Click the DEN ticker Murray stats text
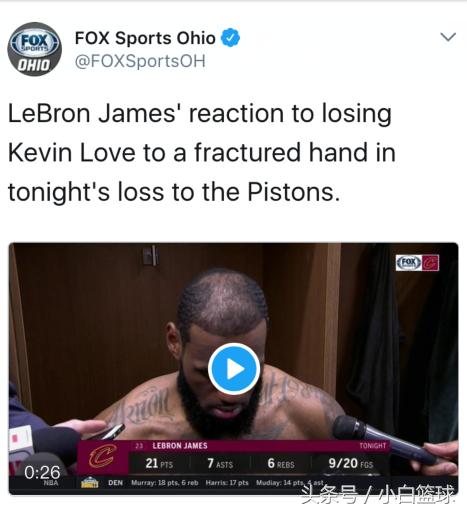The height and width of the screenshot is (512, 467). pos(165,483)
